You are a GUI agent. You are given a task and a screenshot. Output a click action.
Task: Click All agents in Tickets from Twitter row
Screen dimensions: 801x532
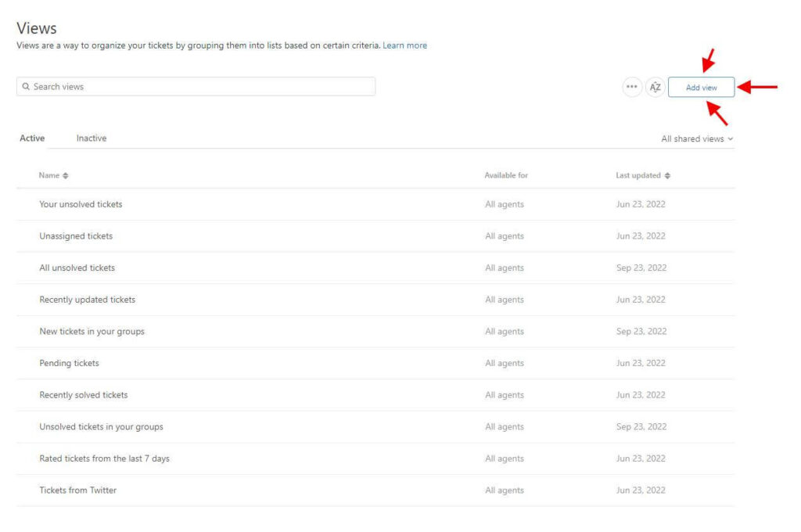coord(505,491)
